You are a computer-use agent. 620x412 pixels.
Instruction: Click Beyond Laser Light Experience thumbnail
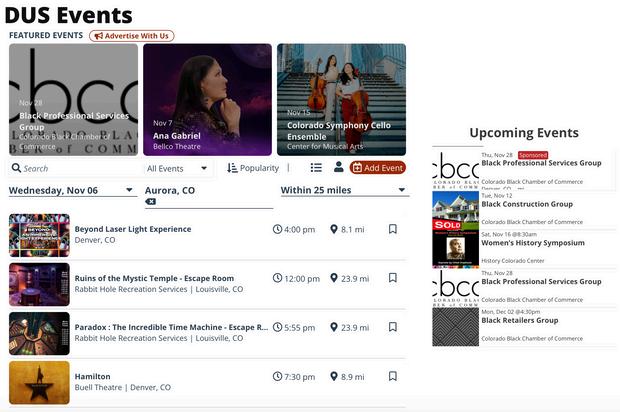(x=39, y=235)
